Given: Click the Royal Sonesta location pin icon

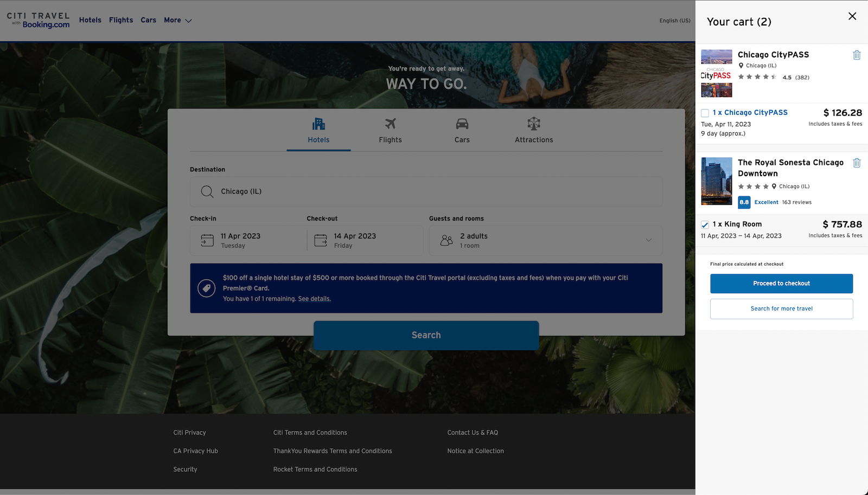Looking at the screenshot, I should tap(774, 187).
